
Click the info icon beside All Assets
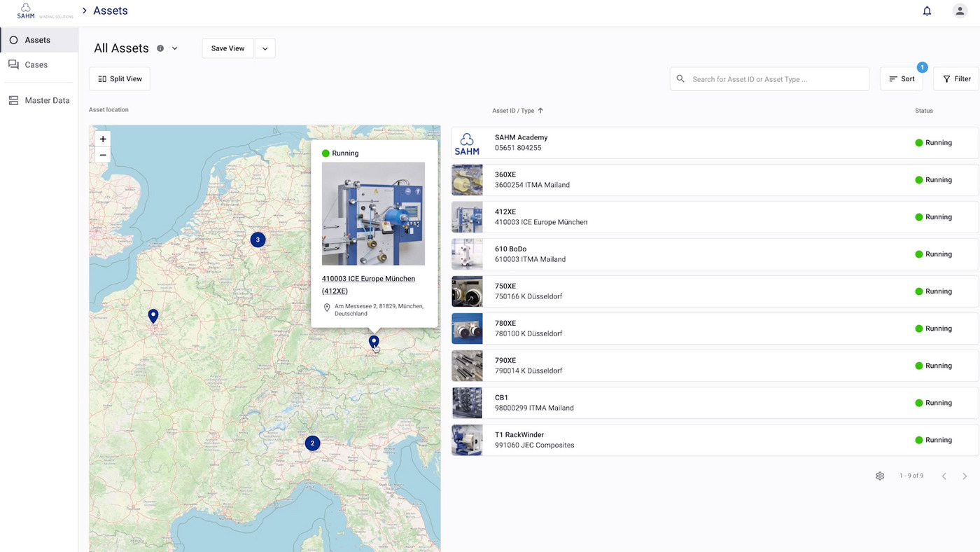(160, 48)
